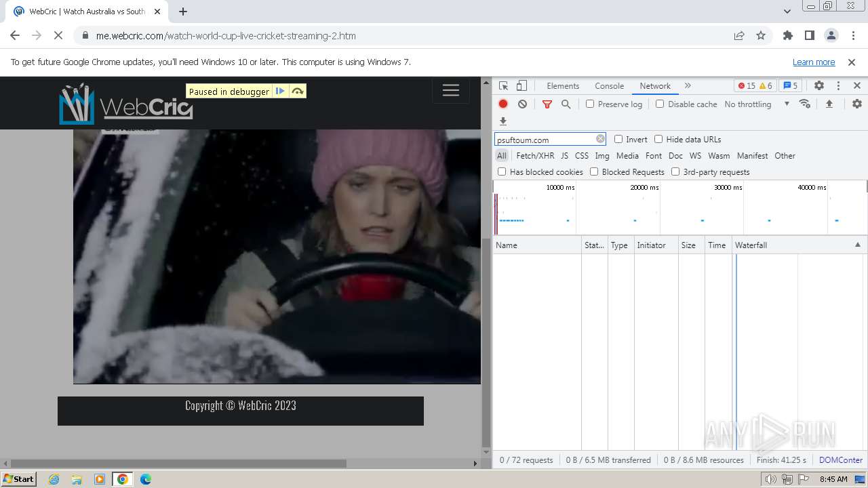Image resolution: width=868 pixels, height=488 pixels.
Task: Click the page horizontal scrollbar thumb
Action: [180, 464]
